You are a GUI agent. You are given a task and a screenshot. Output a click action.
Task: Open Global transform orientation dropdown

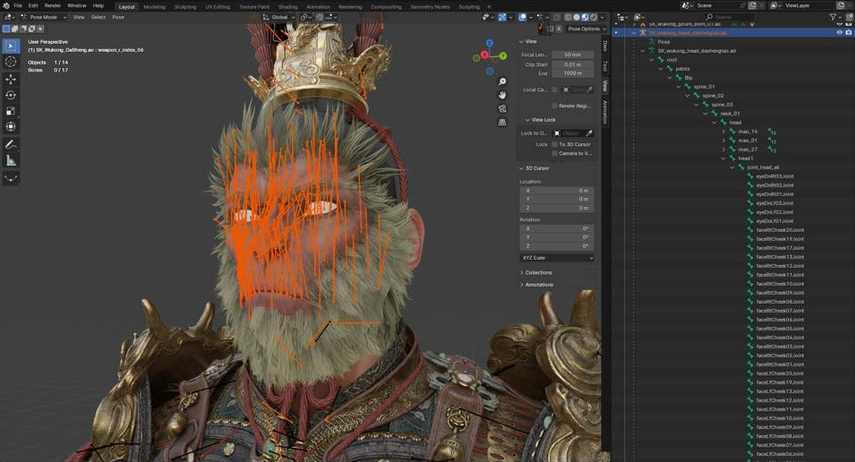[279, 17]
